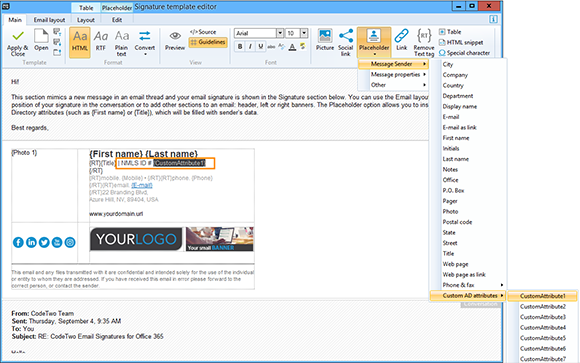The height and width of the screenshot is (363, 580).
Task: Toggle bold formatting
Action: coord(240,47)
